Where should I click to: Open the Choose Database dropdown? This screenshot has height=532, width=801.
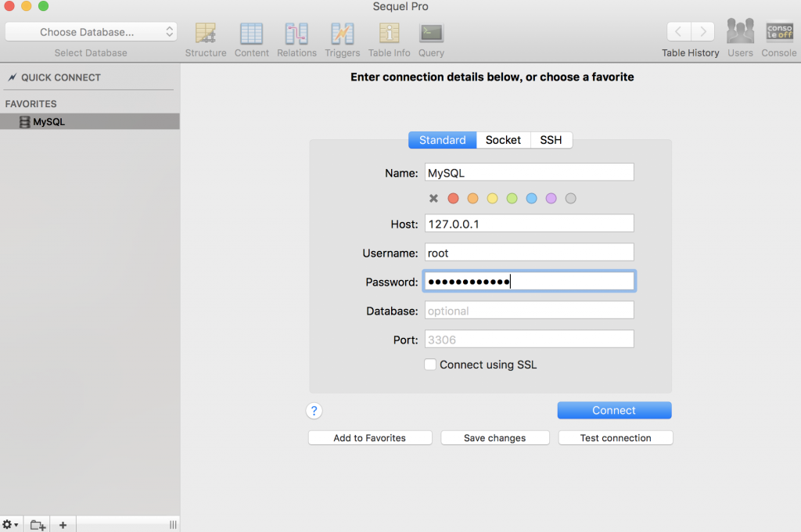pyautogui.click(x=91, y=31)
